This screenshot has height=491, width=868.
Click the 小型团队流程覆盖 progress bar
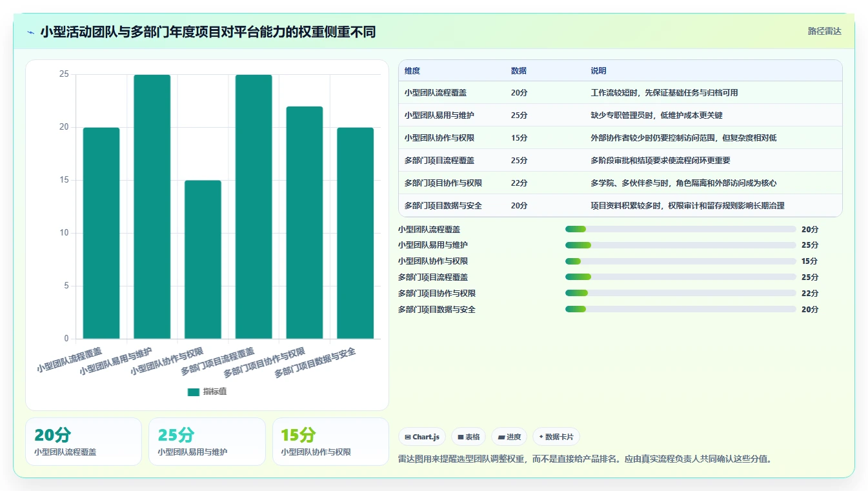click(680, 229)
